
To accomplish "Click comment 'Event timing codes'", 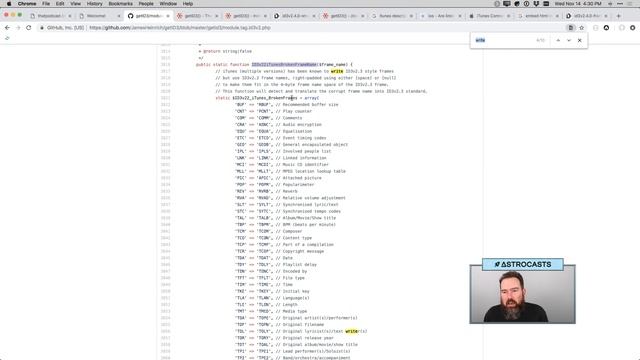I will click(x=304, y=138).
